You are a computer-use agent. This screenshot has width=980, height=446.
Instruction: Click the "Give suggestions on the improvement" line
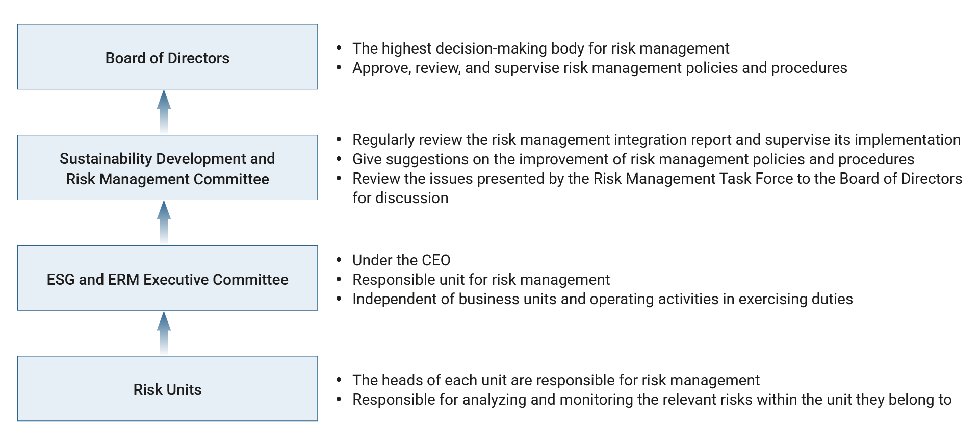(x=633, y=159)
